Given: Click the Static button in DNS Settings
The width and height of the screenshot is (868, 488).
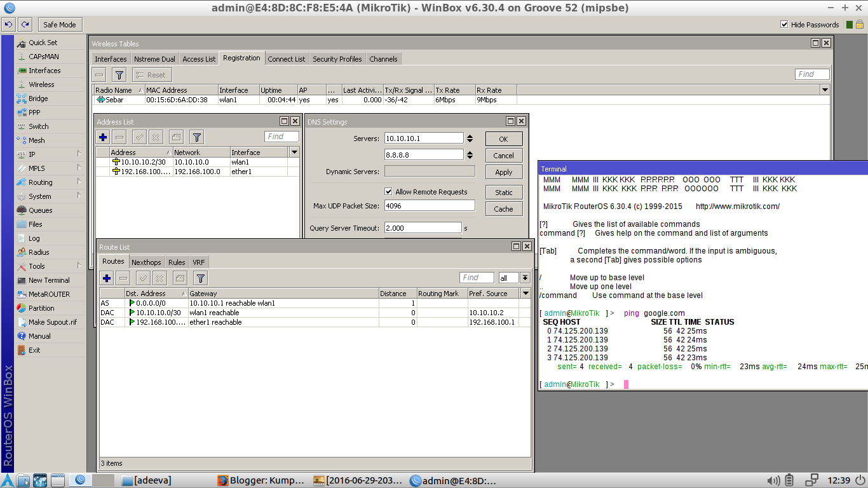Looking at the screenshot, I should (504, 193).
